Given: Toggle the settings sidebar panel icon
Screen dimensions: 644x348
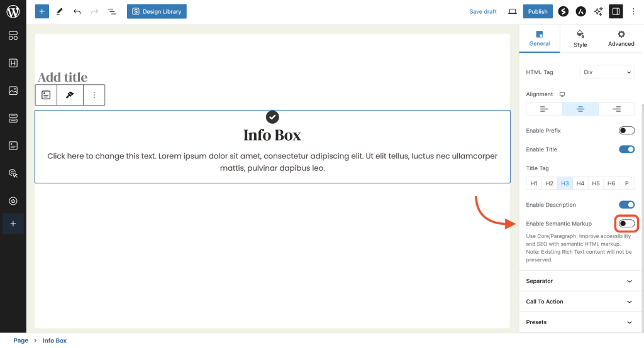Looking at the screenshot, I should coord(616,11).
